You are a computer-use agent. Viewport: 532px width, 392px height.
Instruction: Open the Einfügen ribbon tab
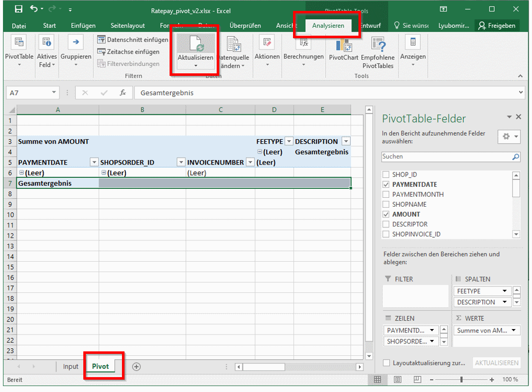[x=83, y=26]
